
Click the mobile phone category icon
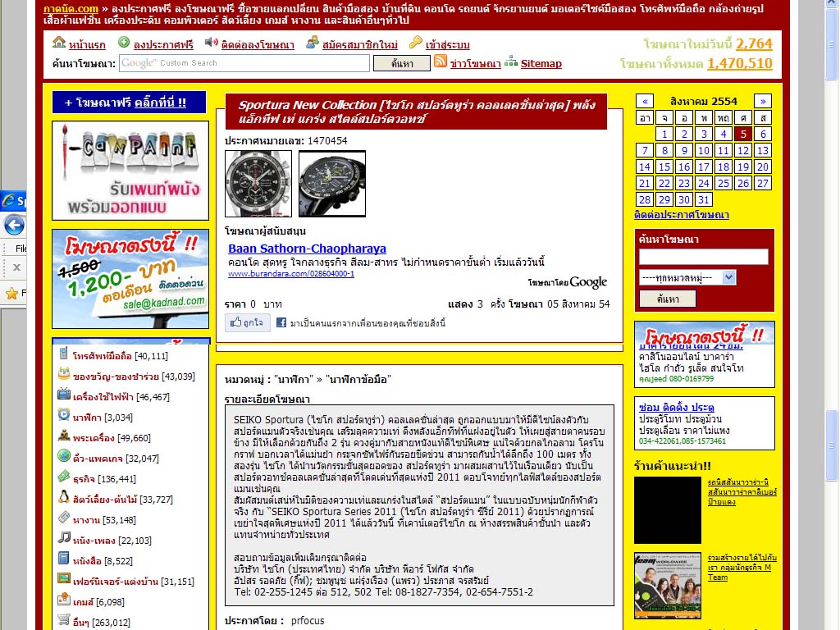63,354
